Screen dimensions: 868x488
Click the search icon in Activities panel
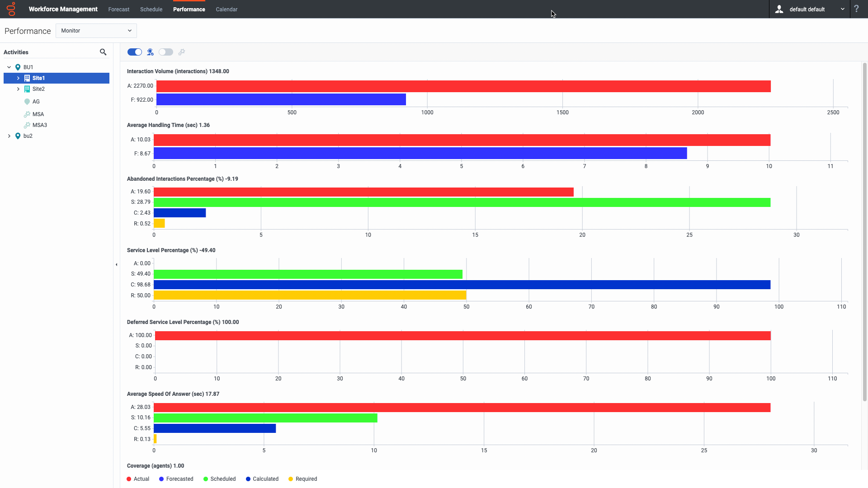tap(103, 52)
